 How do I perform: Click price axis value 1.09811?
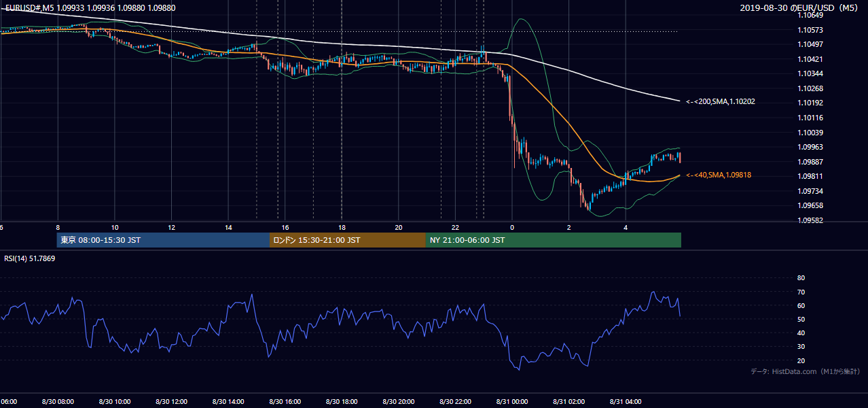[x=810, y=176]
